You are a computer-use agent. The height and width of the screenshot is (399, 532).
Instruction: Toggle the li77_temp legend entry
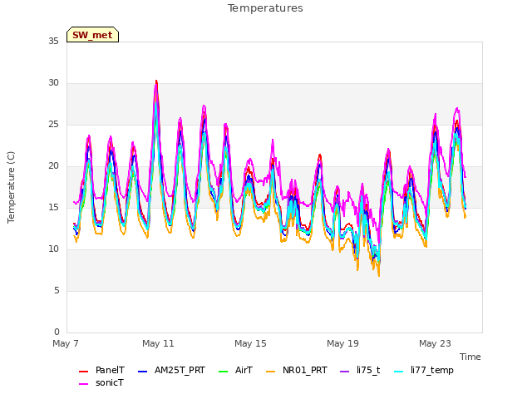424,370
